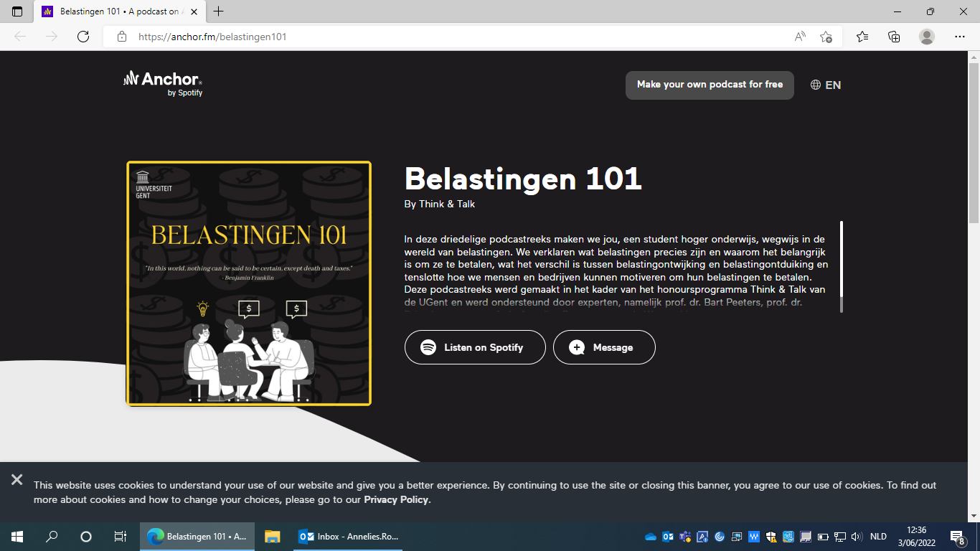Image resolution: width=980 pixels, height=551 pixels.
Task: Open a new browser tab
Action: point(219,11)
